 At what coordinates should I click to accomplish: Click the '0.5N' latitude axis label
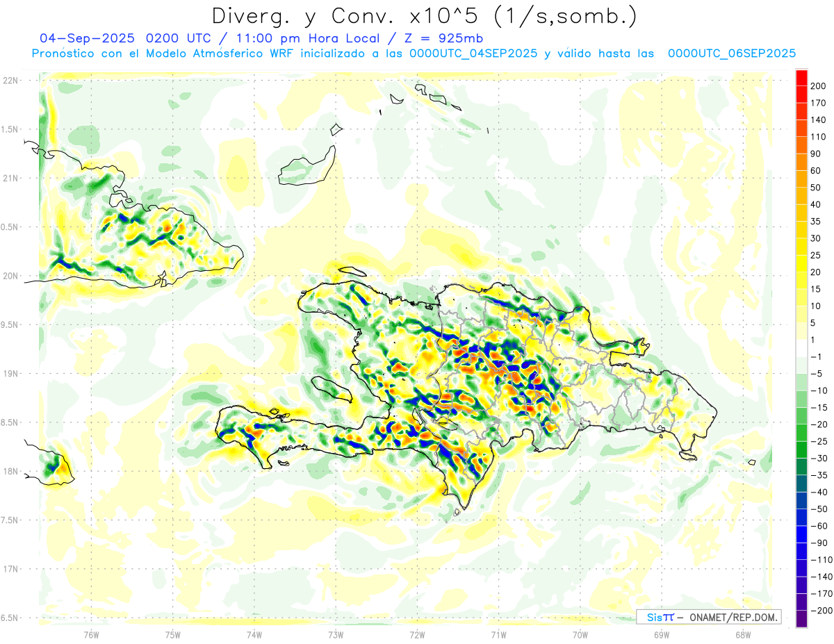(10, 227)
